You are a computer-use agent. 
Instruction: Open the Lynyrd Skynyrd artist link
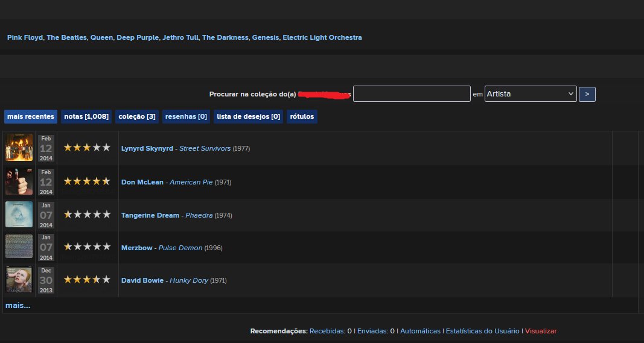point(147,148)
